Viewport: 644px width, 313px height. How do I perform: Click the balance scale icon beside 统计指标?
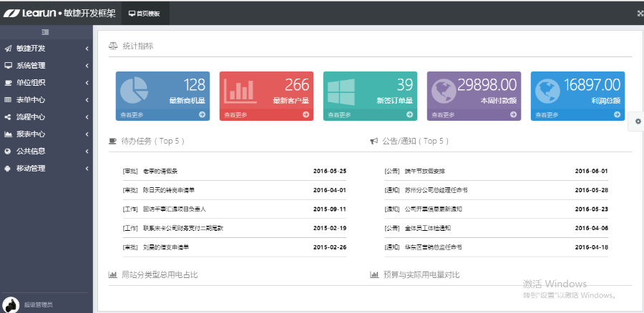point(112,46)
